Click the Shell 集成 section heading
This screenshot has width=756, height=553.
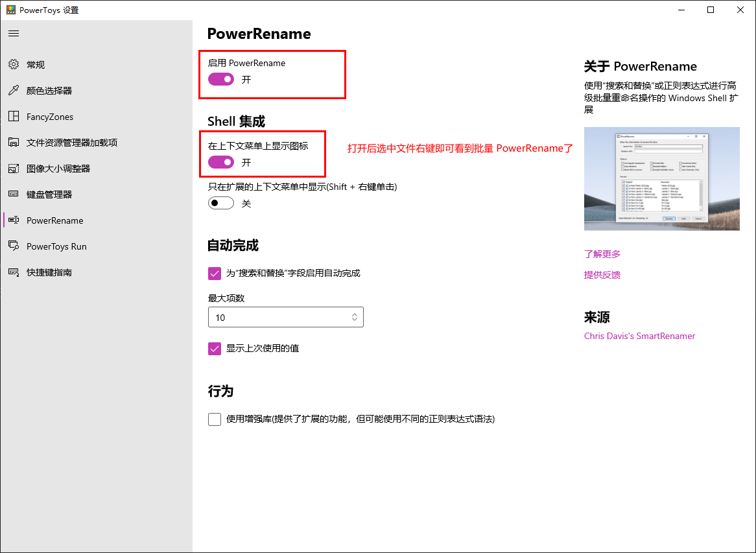[x=236, y=121]
